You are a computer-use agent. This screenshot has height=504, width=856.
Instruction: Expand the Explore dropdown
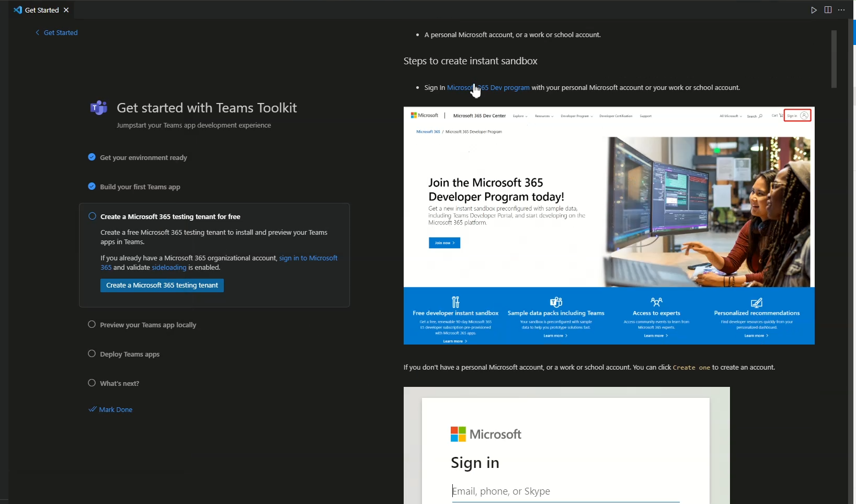coord(520,116)
